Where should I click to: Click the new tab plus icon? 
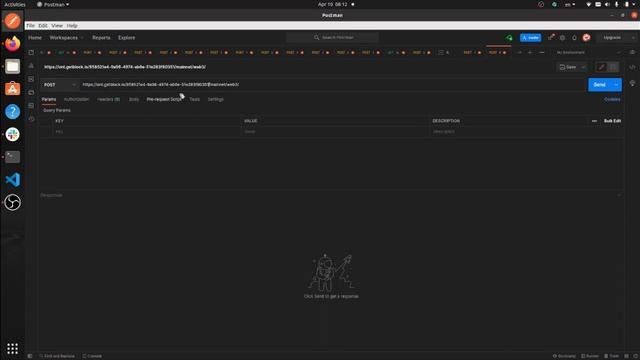click(x=530, y=52)
